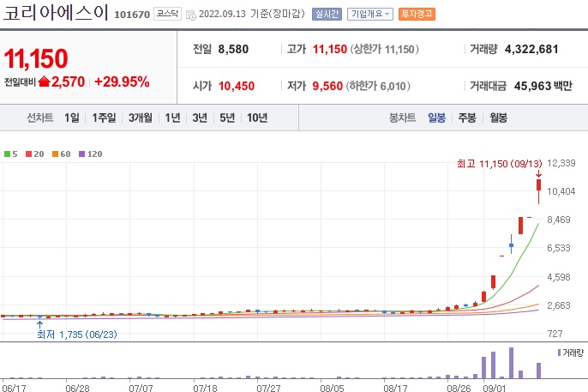Click the 12,339 price axis label
The image size is (588, 392).
click(561, 163)
